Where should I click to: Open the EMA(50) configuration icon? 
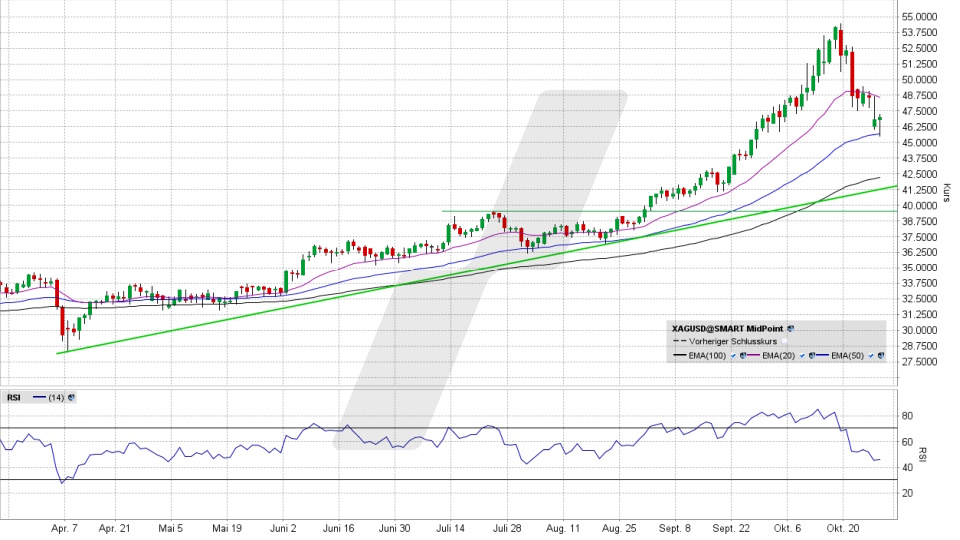tap(880, 356)
